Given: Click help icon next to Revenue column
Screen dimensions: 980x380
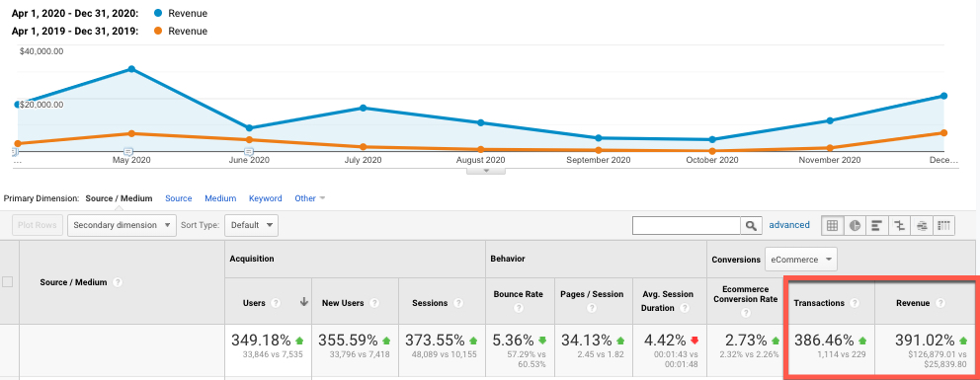Looking at the screenshot, I should point(940,303).
